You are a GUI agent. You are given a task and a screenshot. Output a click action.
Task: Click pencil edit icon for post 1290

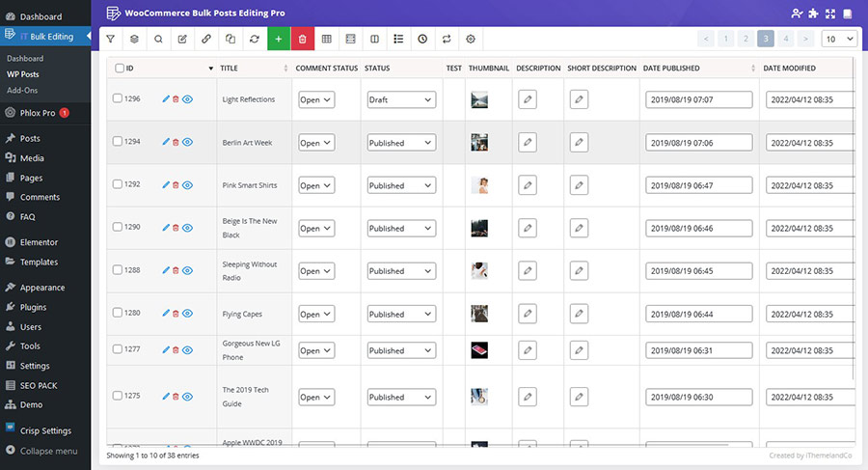click(x=166, y=227)
